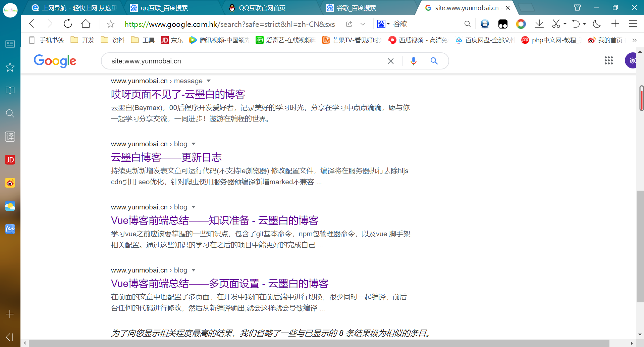Open the 手机书签 bookmark

(x=47, y=40)
